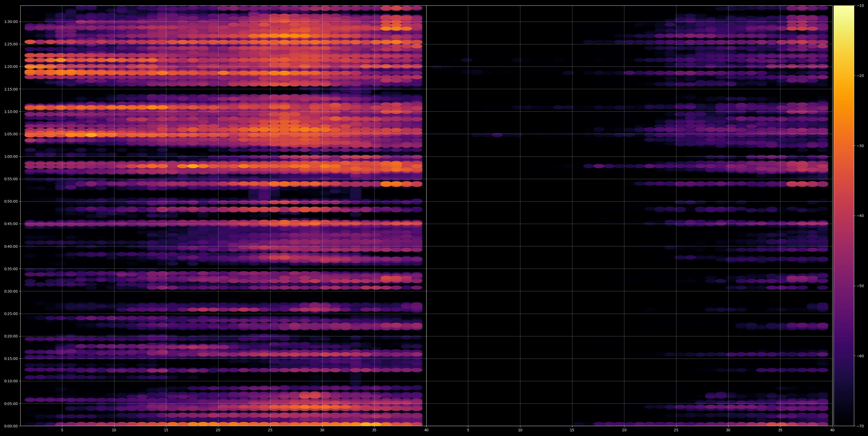Click the 0:45:00 y-axis tick label
Screen dimensions: 868x436
tap(11, 224)
